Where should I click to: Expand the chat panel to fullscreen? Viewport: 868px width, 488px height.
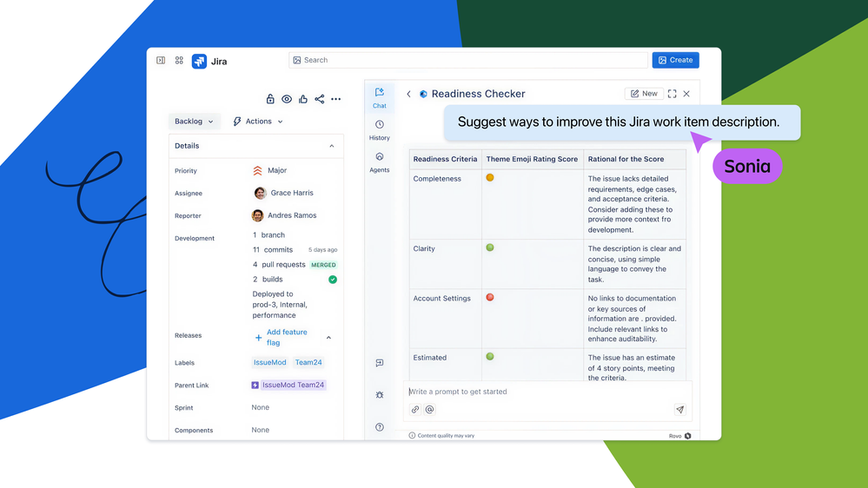click(x=672, y=94)
